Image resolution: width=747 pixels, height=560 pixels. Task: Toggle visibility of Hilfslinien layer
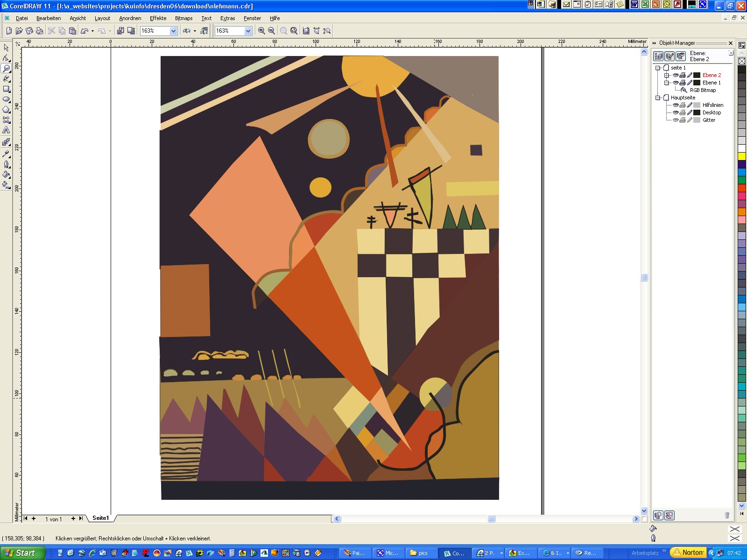pos(676,105)
